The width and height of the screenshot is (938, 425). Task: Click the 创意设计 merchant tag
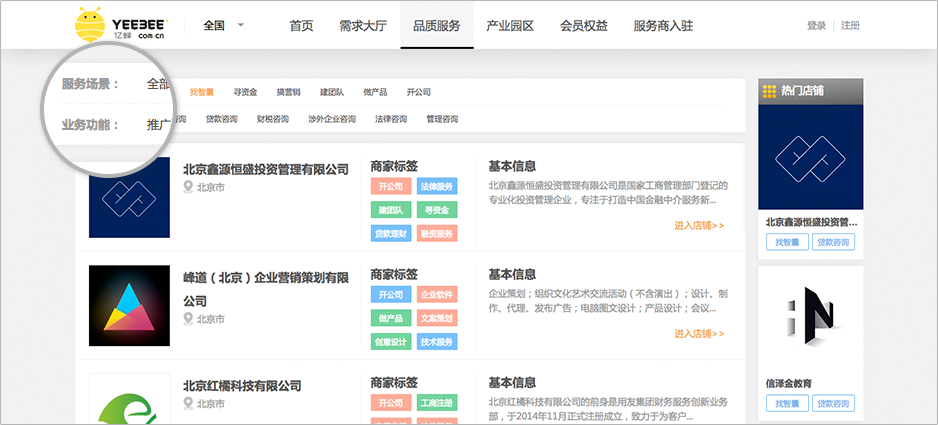coord(391,342)
